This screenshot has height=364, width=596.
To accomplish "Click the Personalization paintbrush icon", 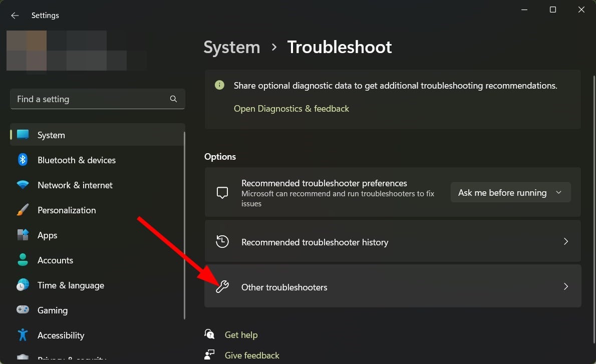I will [23, 210].
